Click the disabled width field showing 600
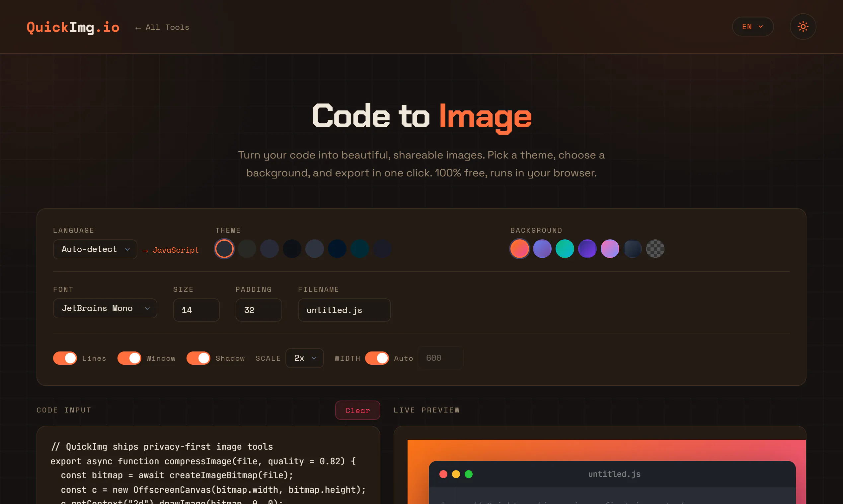Image resolution: width=843 pixels, height=504 pixels. pyautogui.click(x=440, y=358)
